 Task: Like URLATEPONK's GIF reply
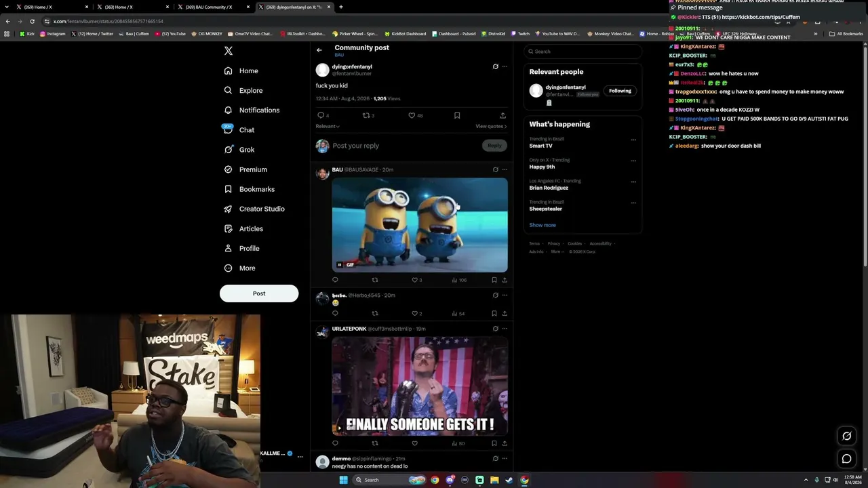(414, 443)
